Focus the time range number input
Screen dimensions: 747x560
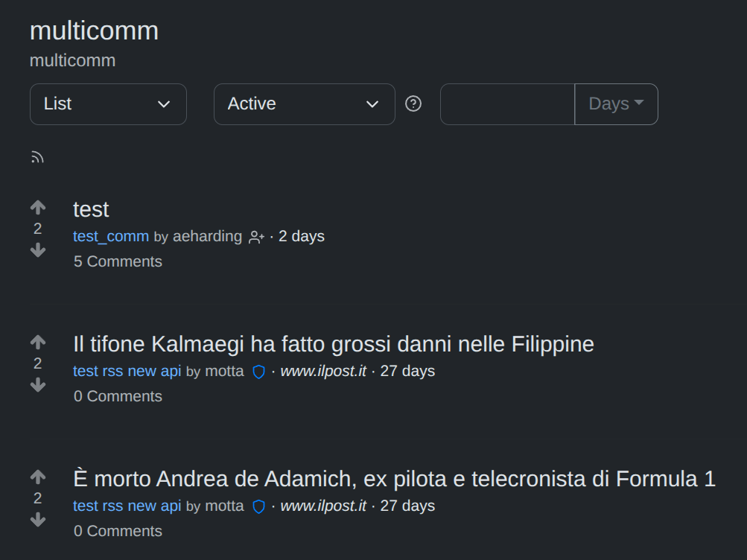click(x=507, y=104)
